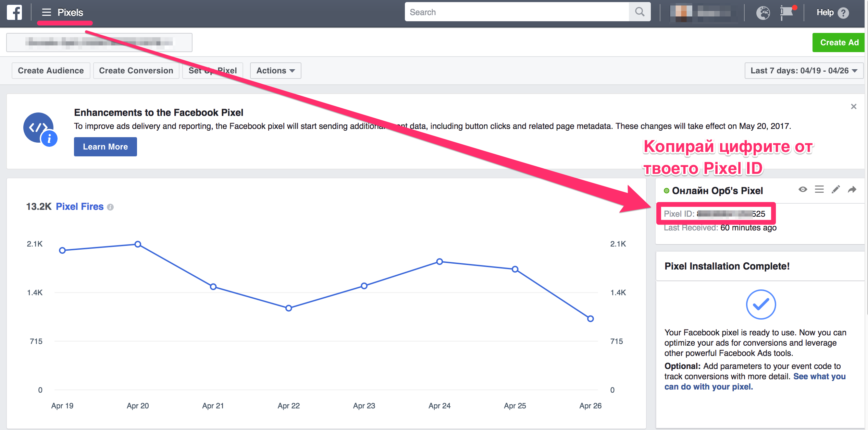The height and width of the screenshot is (430, 868).
Task: Click the blurred profile picture thumbnail
Action: [681, 13]
